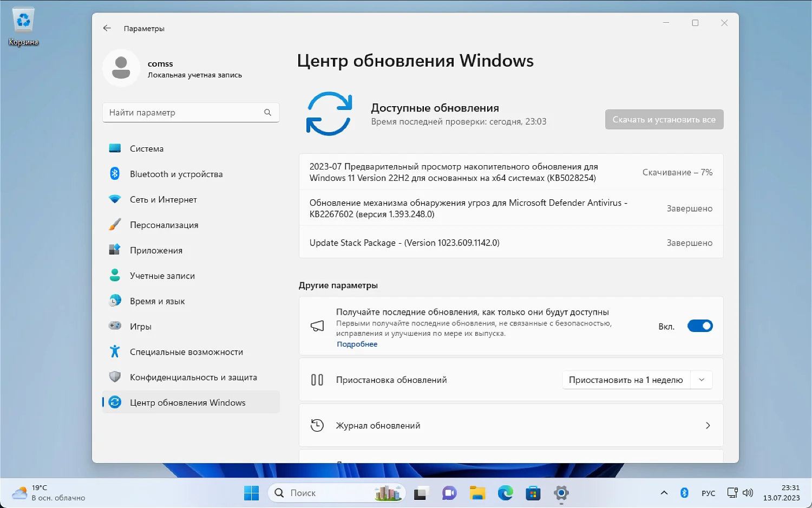Click the search magnifier in Найти параметр
Viewport: 812px width, 508px height.
(x=267, y=113)
